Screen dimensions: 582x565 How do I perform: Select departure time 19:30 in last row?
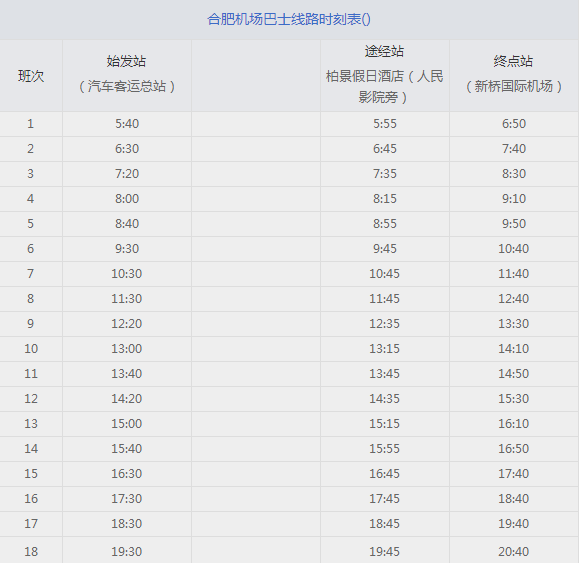[x=127, y=552]
